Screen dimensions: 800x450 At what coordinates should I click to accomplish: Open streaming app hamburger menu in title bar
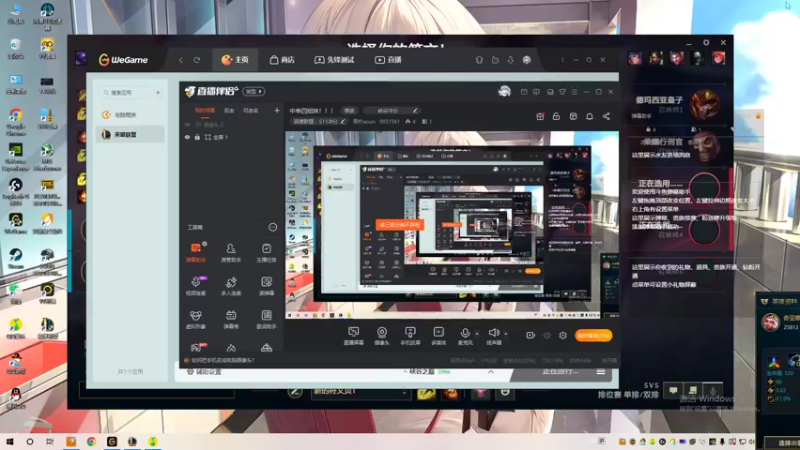(x=574, y=92)
